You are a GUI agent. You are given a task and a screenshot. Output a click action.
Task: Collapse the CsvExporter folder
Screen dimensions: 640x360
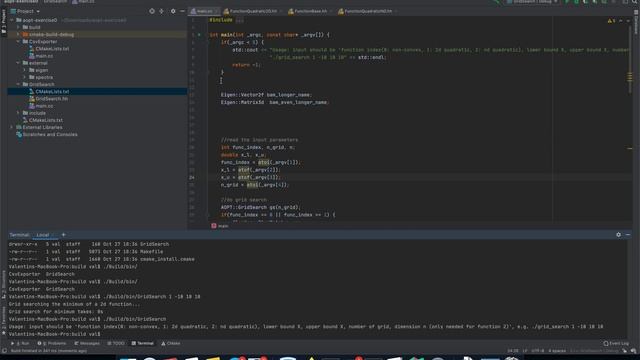18,42
